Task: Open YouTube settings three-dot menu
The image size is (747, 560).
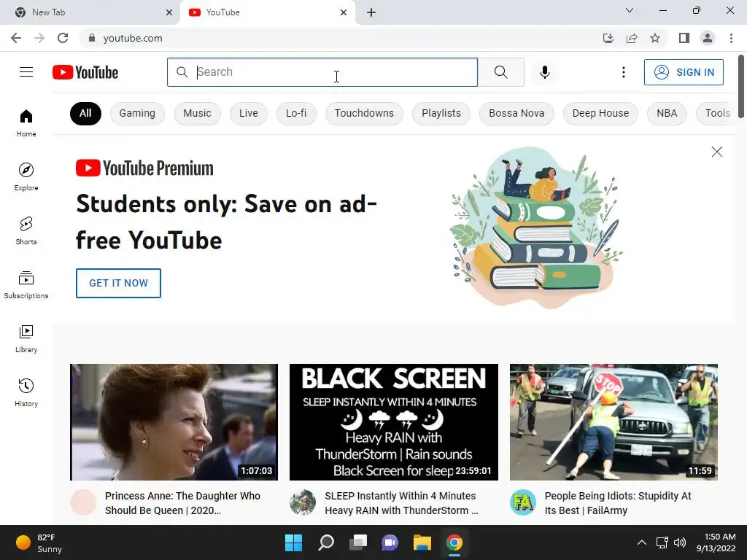Action: pos(623,72)
